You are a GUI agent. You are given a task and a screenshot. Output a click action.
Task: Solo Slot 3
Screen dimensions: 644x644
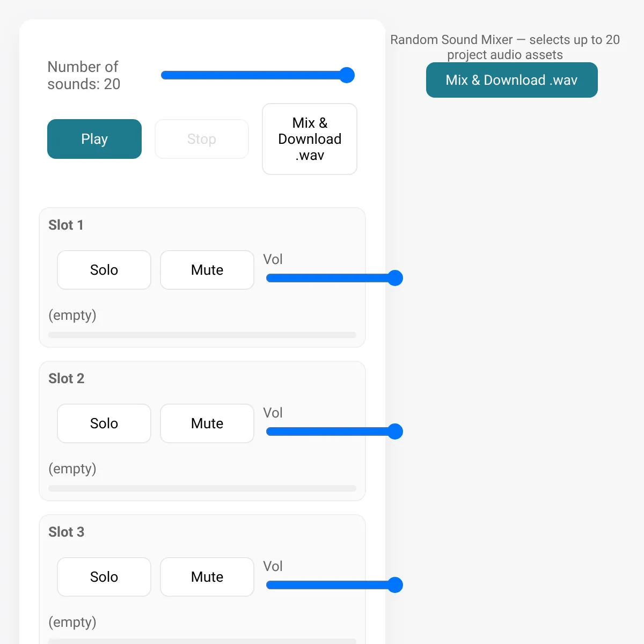(104, 577)
